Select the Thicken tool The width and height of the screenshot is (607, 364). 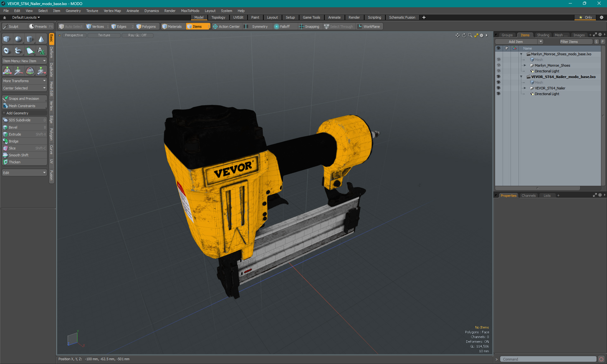click(x=24, y=162)
